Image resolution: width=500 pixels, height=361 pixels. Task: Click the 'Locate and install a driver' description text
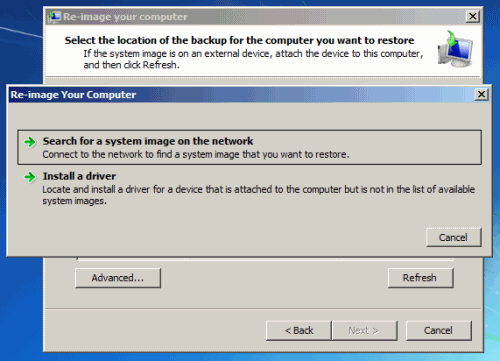click(258, 195)
